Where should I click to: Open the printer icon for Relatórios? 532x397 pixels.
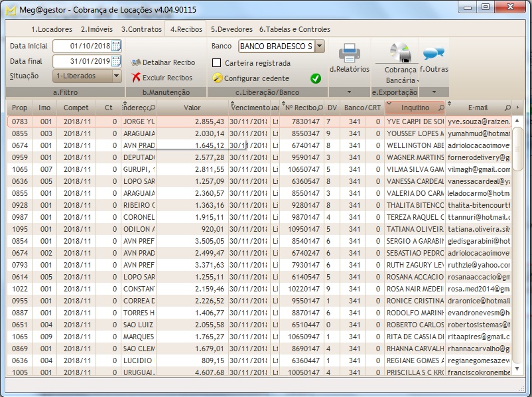click(350, 52)
